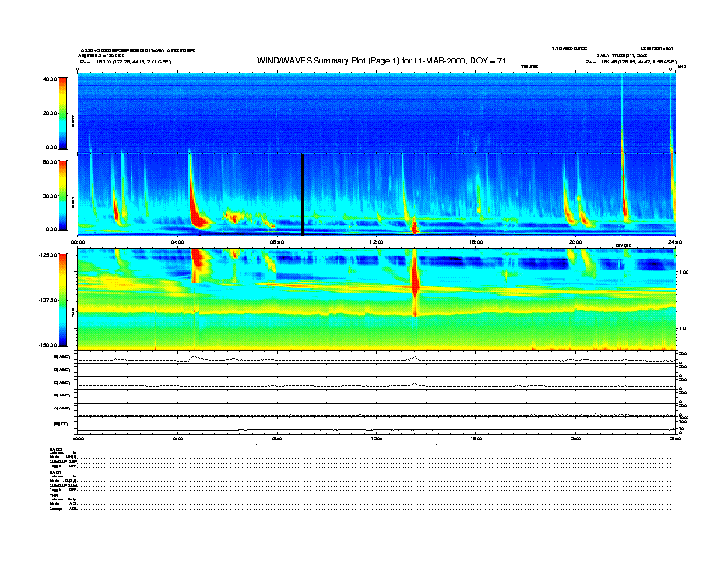The image size is (728, 563).
Task: Click the 24:00 time label beneath the RAD1 spectrogram
Action: coord(674,242)
